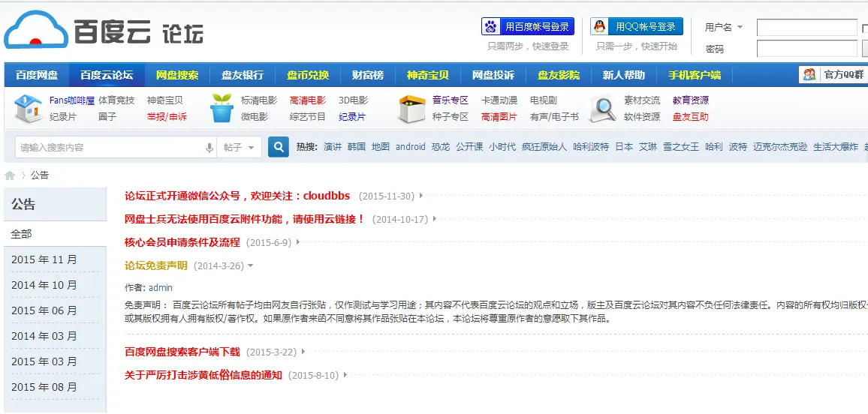Select 2015 年 08 月 in sidebar
Screen dimensions: 868x414
(x=44, y=387)
